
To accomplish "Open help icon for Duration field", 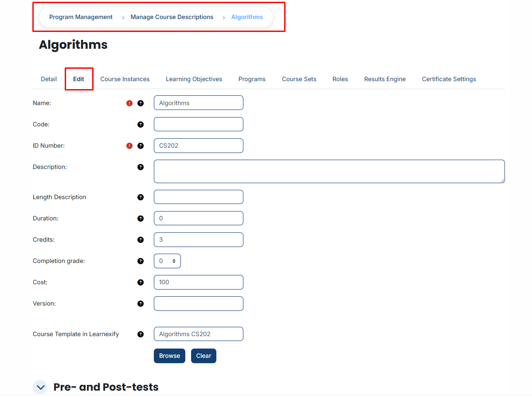I will click(141, 219).
